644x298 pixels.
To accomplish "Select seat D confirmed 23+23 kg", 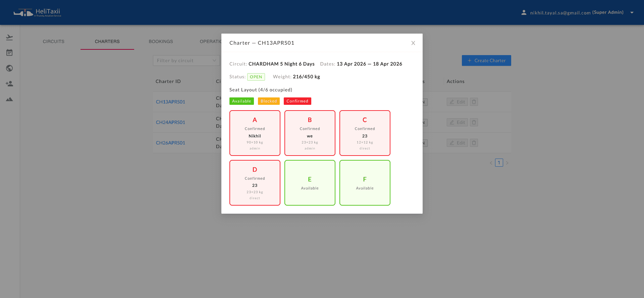I will point(255,183).
